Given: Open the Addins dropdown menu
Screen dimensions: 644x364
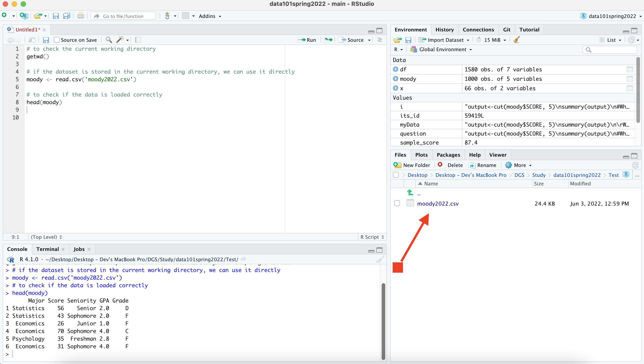Looking at the screenshot, I should (210, 16).
